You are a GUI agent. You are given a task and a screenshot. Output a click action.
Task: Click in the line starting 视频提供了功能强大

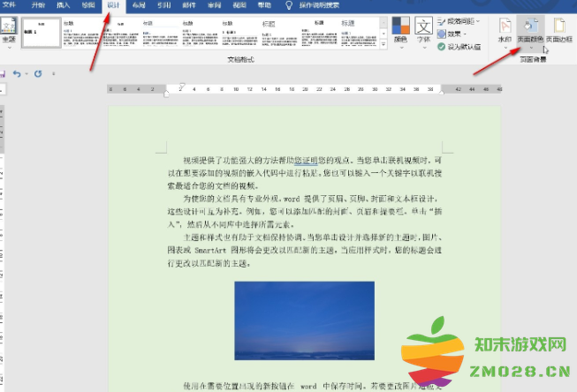(312, 161)
